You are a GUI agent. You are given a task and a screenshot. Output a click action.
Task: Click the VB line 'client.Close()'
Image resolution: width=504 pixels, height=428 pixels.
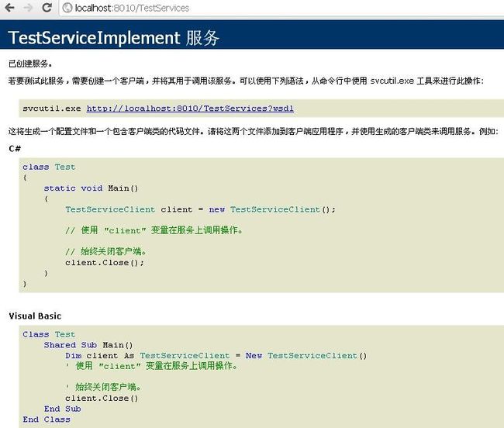pyautogui.click(x=102, y=398)
